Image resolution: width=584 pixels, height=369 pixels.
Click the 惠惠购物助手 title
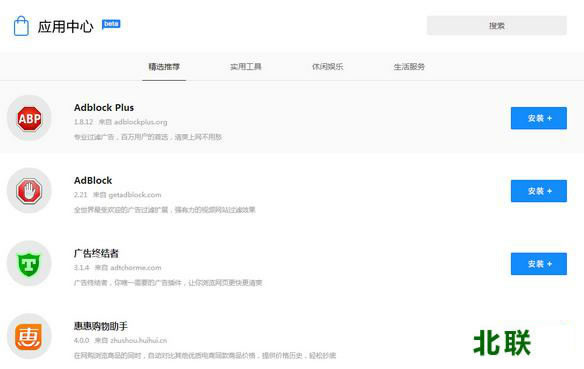101,327
